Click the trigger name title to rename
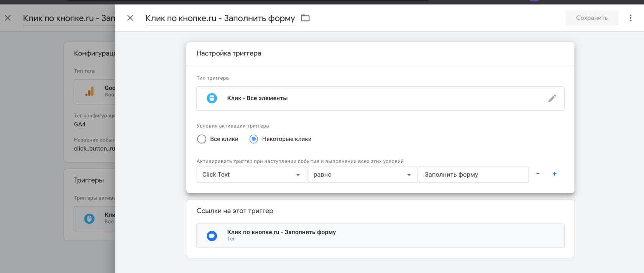Screen dimensions: 644x273 click(220, 18)
